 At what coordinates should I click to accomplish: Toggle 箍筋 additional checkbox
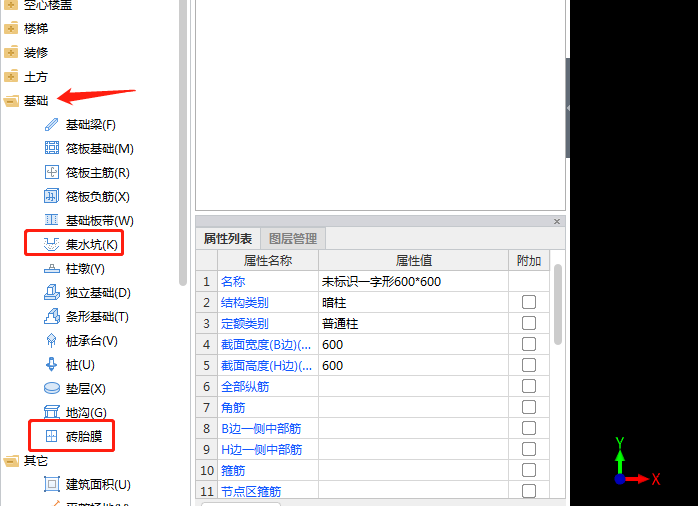(x=529, y=470)
